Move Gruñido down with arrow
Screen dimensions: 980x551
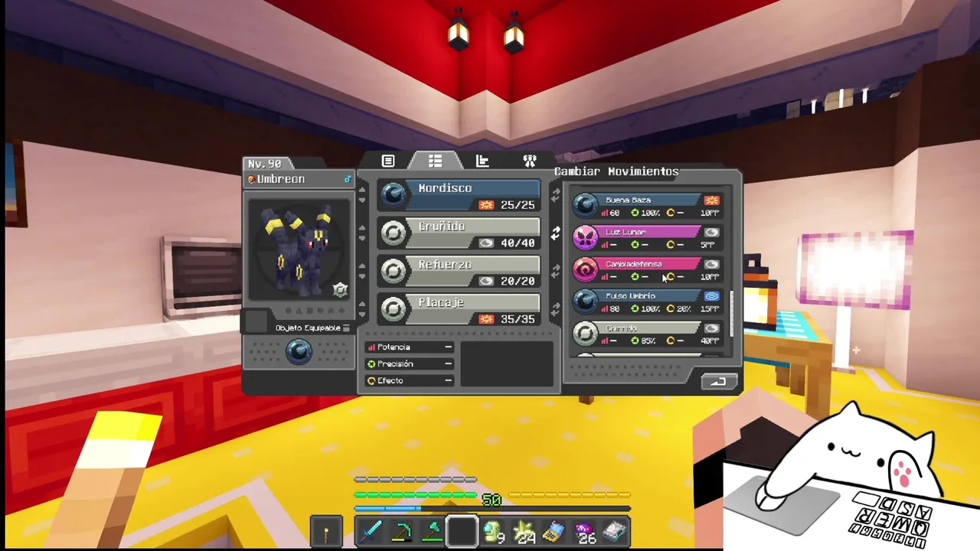pos(363,240)
